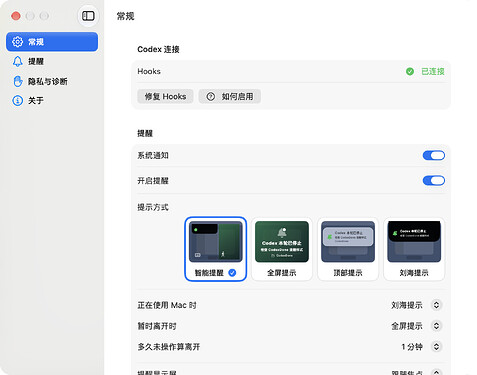Screen dimensions: 477x375
Task: Open the 常规 settings tab
Action: pyautogui.click(x=52, y=42)
